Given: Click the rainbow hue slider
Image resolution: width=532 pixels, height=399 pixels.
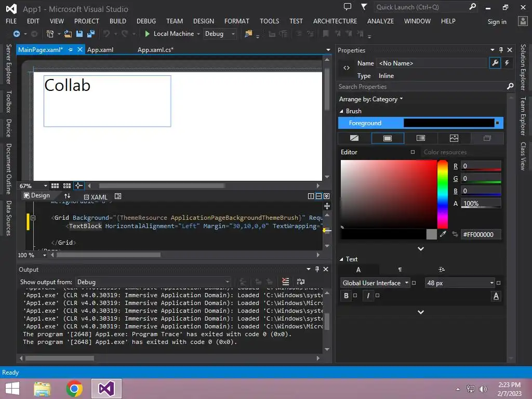Looking at the screenshot, I should pos(443,194).
